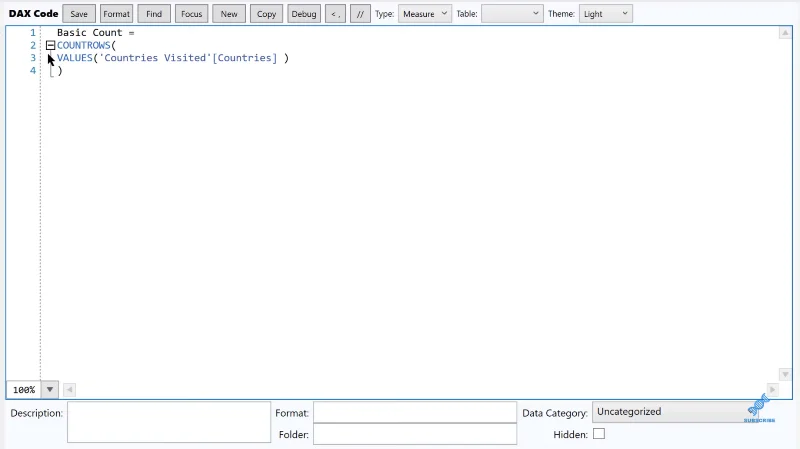
Task: Click the horizontal scroll left arrow
Action: 69,390
